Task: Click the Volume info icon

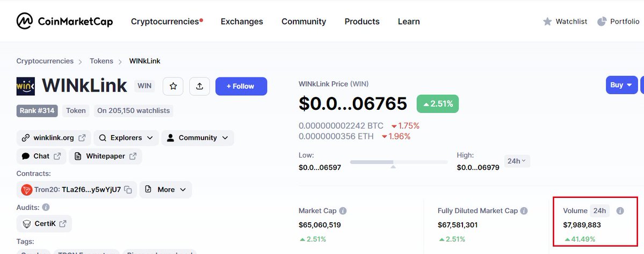Action: click(620, 211)
